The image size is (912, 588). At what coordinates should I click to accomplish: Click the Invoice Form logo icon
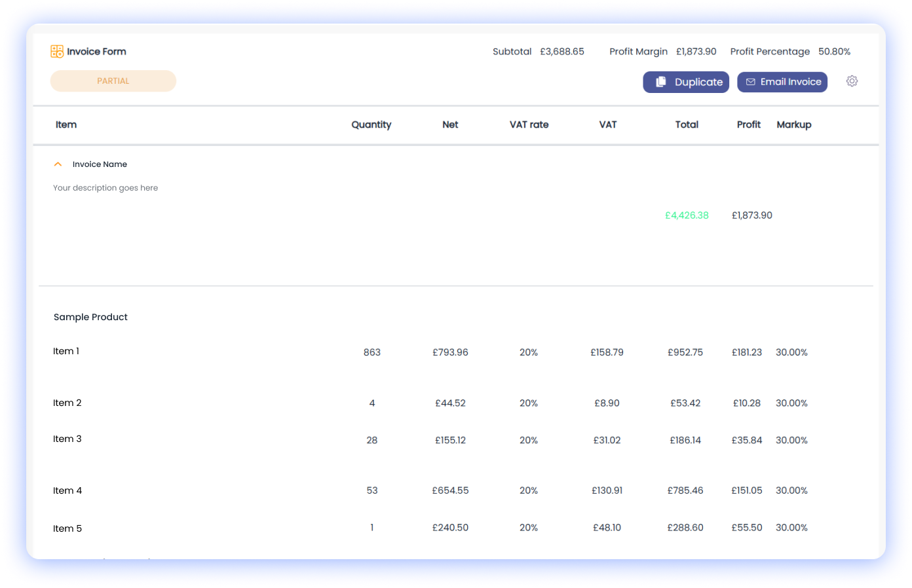tap(57, 52)
